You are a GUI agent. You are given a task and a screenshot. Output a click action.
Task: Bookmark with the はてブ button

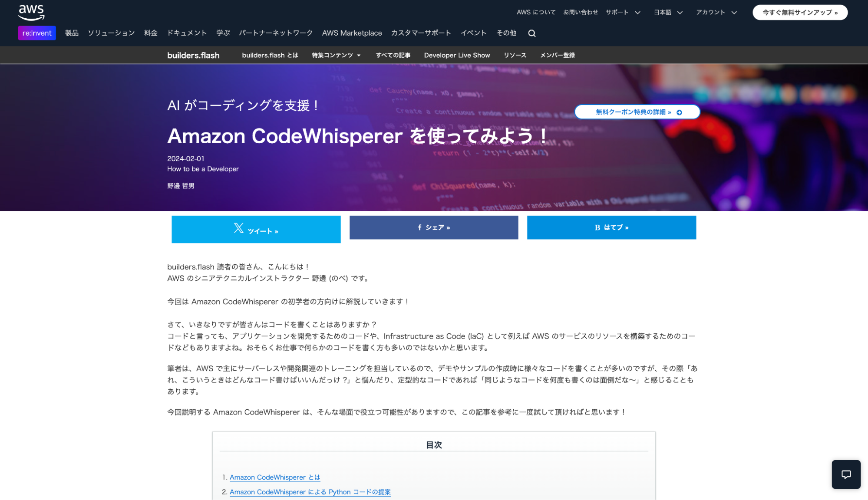[x=611, y=227]
